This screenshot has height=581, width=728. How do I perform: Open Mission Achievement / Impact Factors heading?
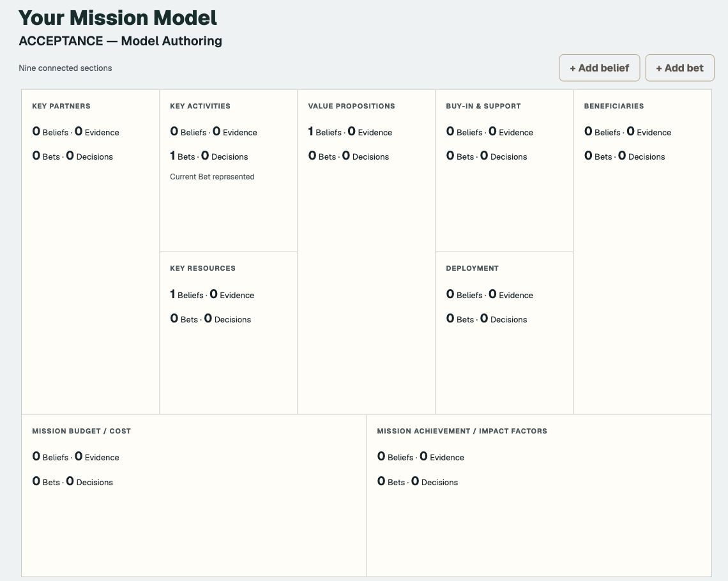pyautogui.click(x=462, y=431)
